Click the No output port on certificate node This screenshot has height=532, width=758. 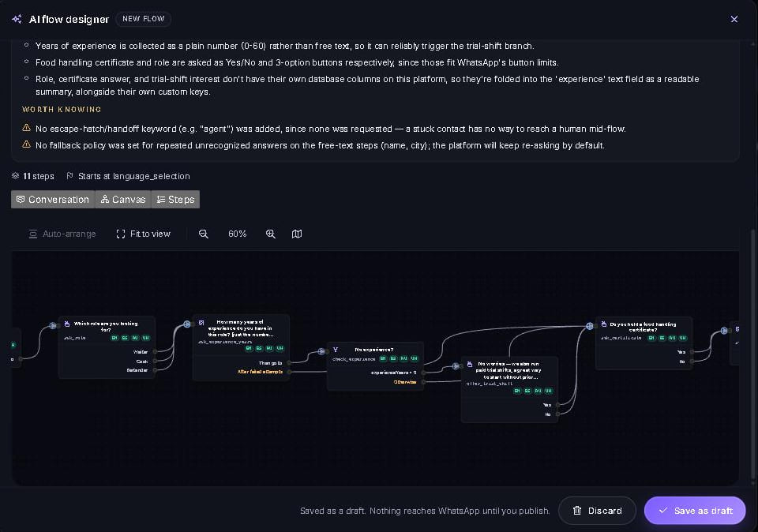pyautogui.click(x=692, y=362)
